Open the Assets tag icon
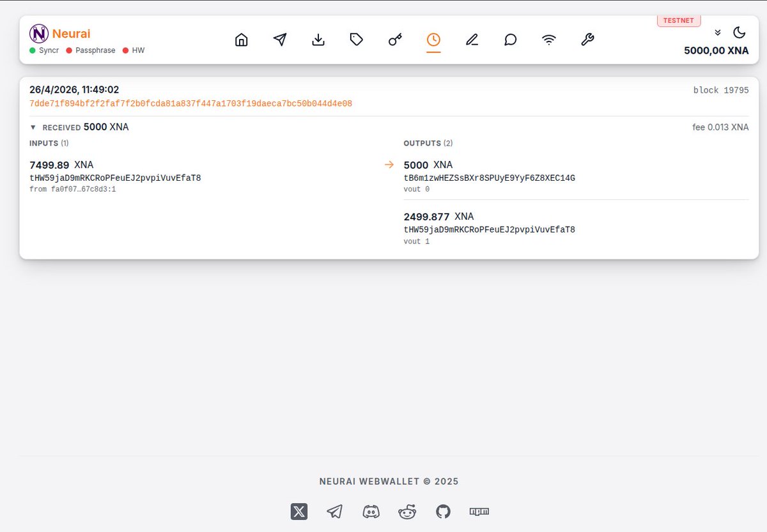767x532 pixels. [357, 40]
